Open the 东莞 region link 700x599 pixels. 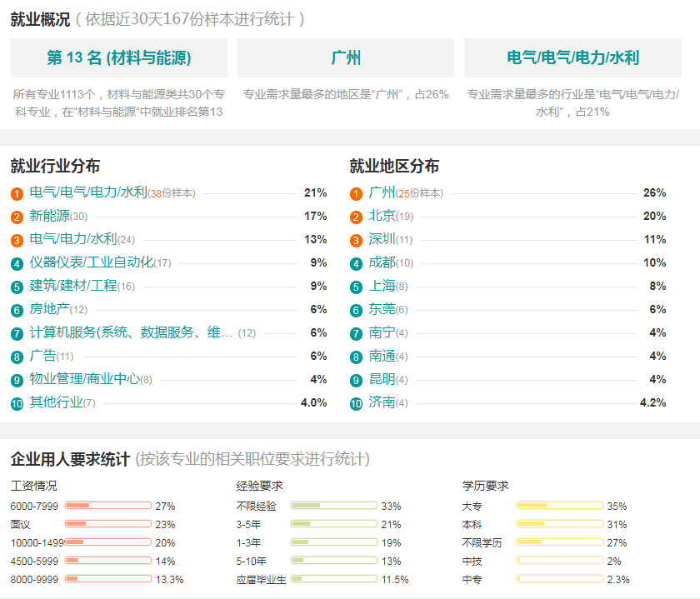[382, 309]
